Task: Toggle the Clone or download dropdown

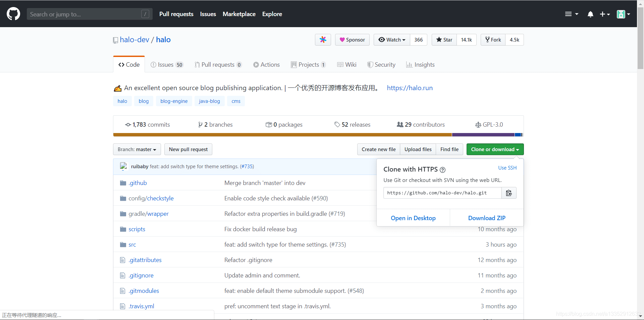Action: (x=495, y=149)
